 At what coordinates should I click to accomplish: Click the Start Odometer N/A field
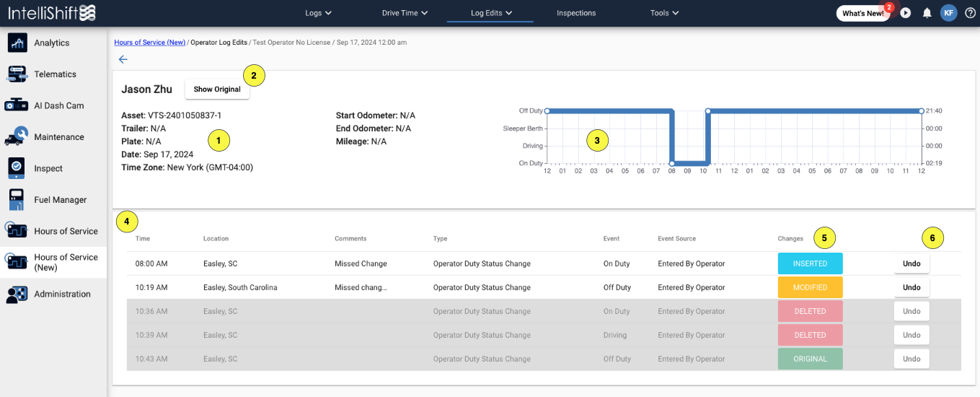(x=376, y=115)
